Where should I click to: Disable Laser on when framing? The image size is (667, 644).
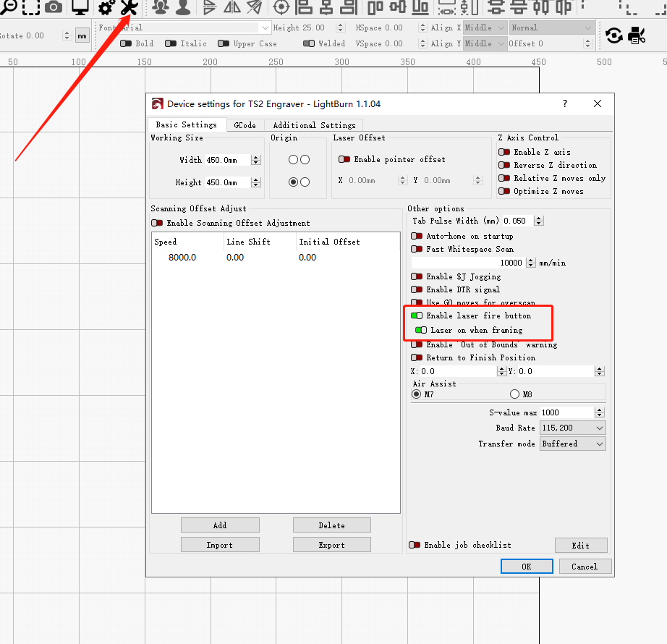(421, 330)
